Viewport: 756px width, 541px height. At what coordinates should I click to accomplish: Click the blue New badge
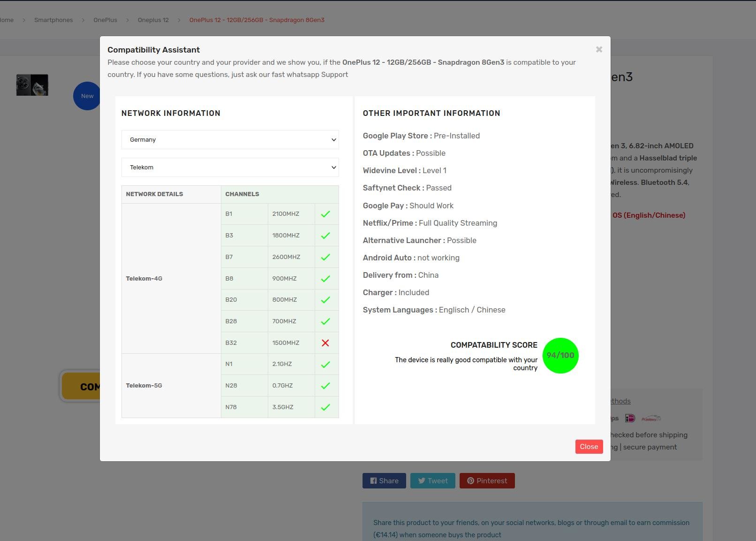point(87,96)
